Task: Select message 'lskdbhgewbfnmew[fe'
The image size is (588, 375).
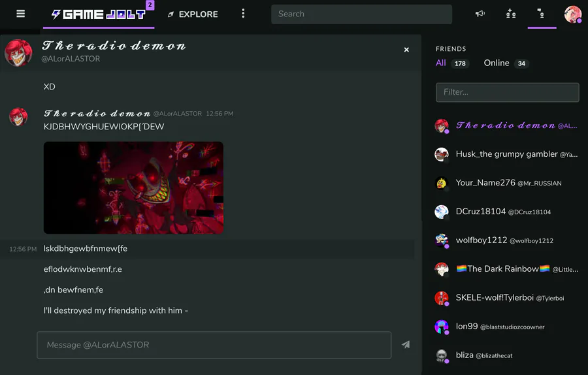Action: tap(86, 249)
